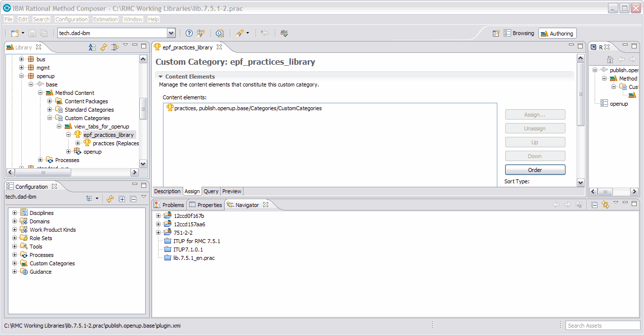Click the Home icon in the R view

(x=610, y=59)
